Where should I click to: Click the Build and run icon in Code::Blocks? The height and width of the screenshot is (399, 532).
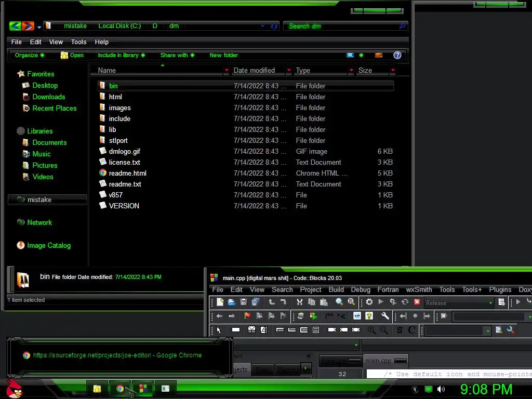pos(393,302)
